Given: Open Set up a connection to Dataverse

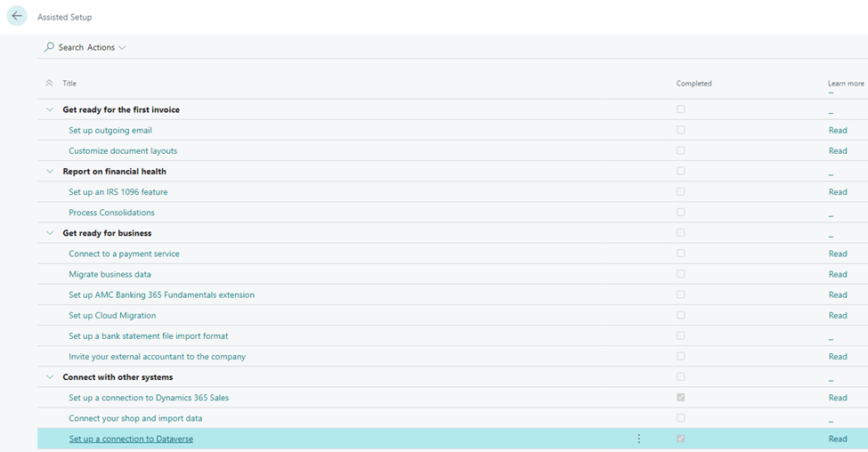Looking at the screenshot, I should point(131,439).
